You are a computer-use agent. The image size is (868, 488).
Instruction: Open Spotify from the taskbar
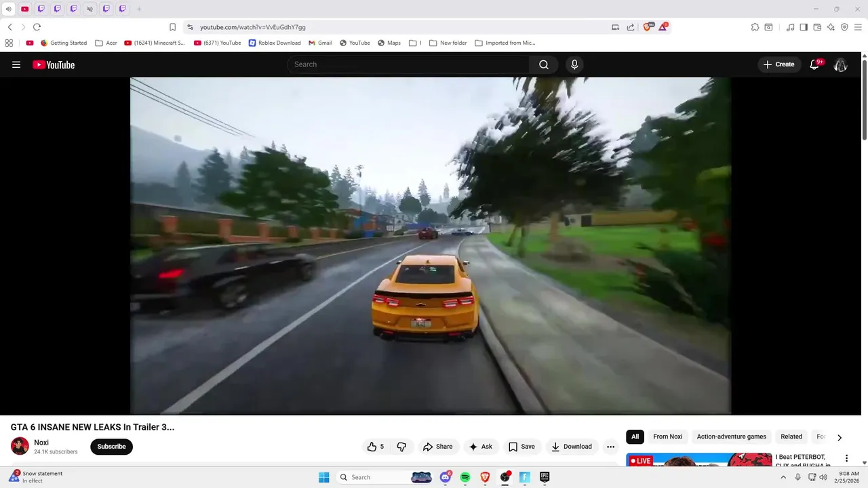click(x=465, y=477)
